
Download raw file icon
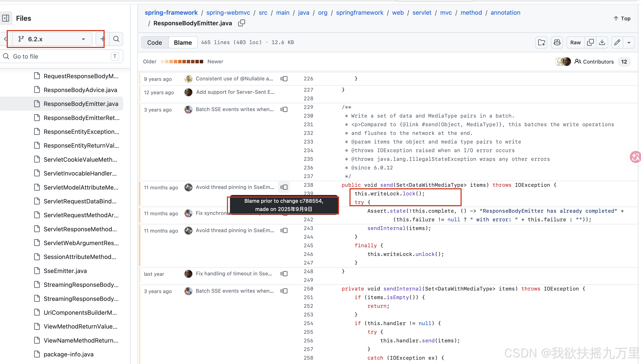click(x=602, y=43)
